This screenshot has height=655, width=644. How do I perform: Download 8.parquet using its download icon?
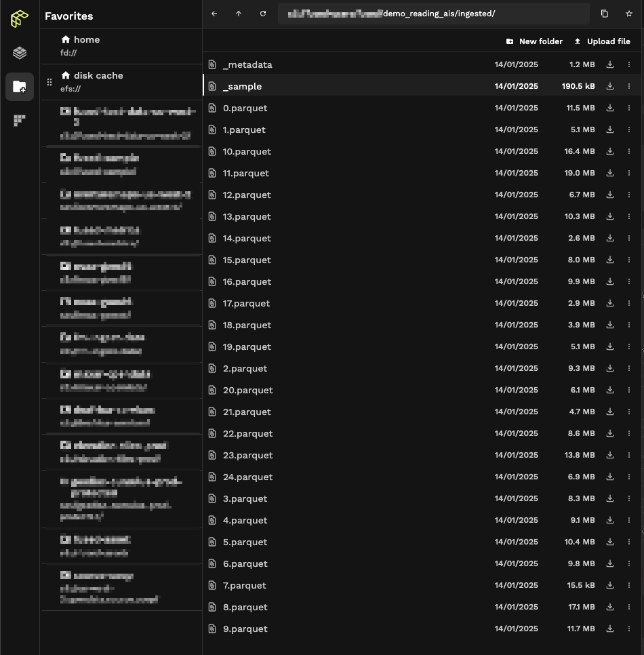[609, 607]
